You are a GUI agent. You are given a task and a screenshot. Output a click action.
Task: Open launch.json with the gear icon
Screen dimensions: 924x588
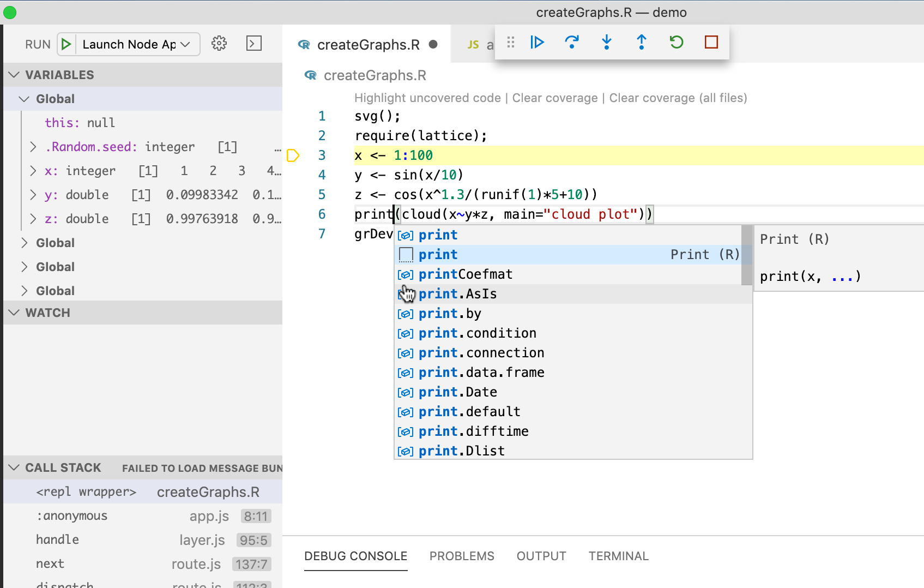click(x=219, y=44)
